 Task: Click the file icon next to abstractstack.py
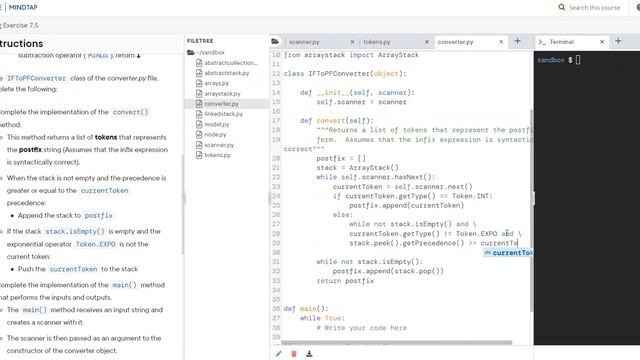[x=199, y=73]
